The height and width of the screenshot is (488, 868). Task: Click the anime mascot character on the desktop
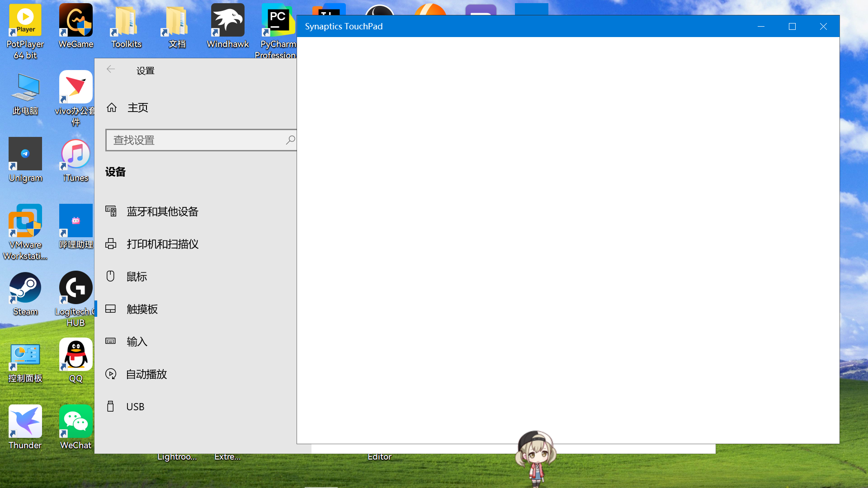coord(535,458)
